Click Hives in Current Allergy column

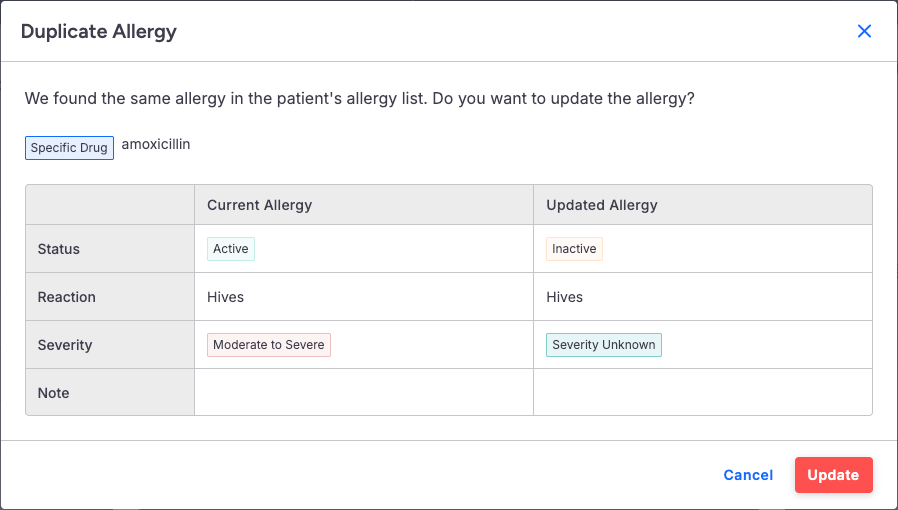[x=225, y=297]
